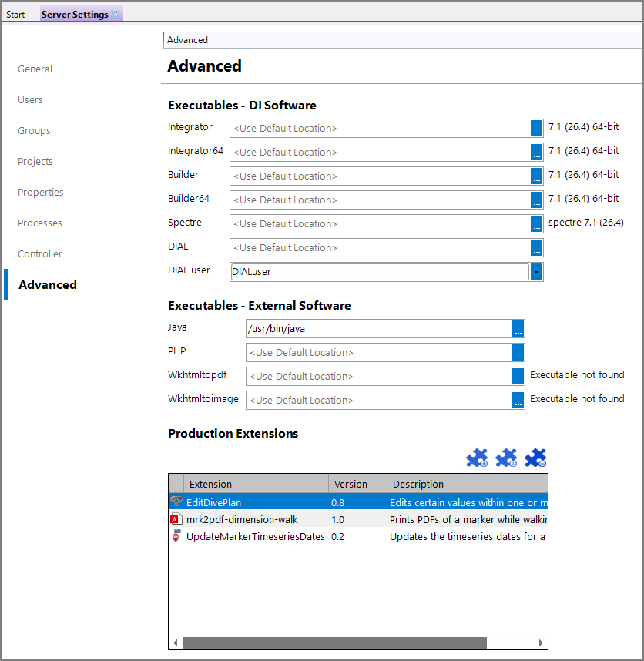Go to the Controller settings page

click(40, 254)
